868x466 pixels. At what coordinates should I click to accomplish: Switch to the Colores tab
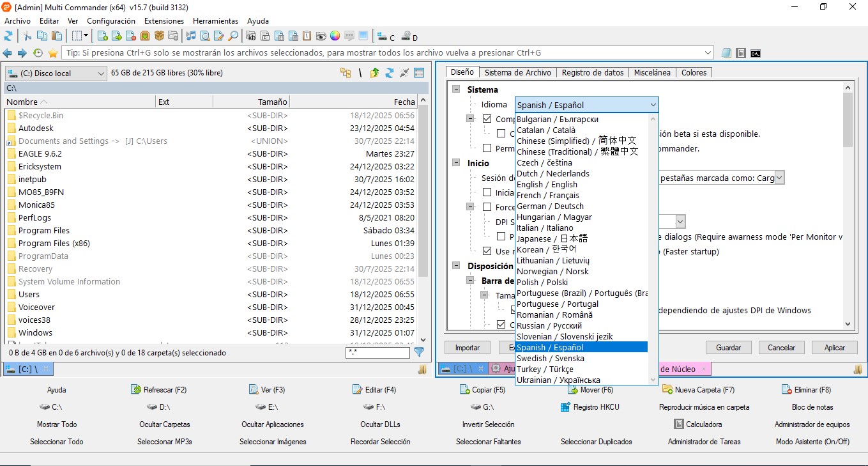(694, 73)
